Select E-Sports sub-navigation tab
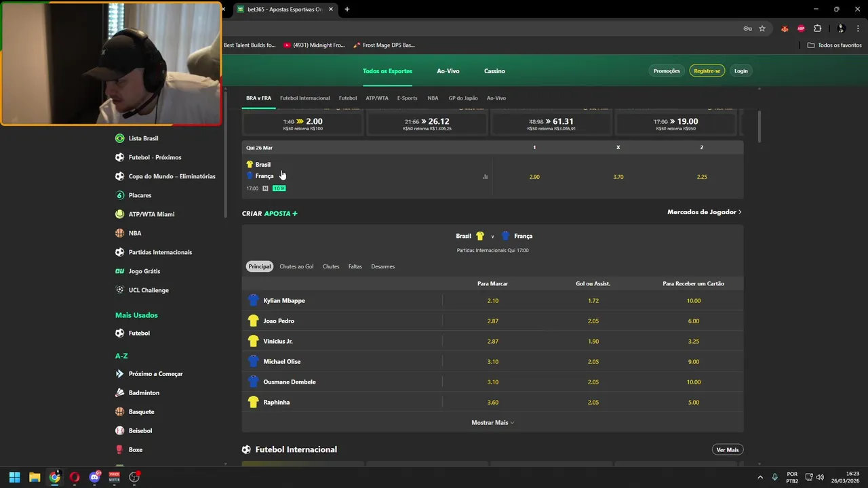Image resolution: width=868 pixels, height=488 pixels. (x=408, y=98)
